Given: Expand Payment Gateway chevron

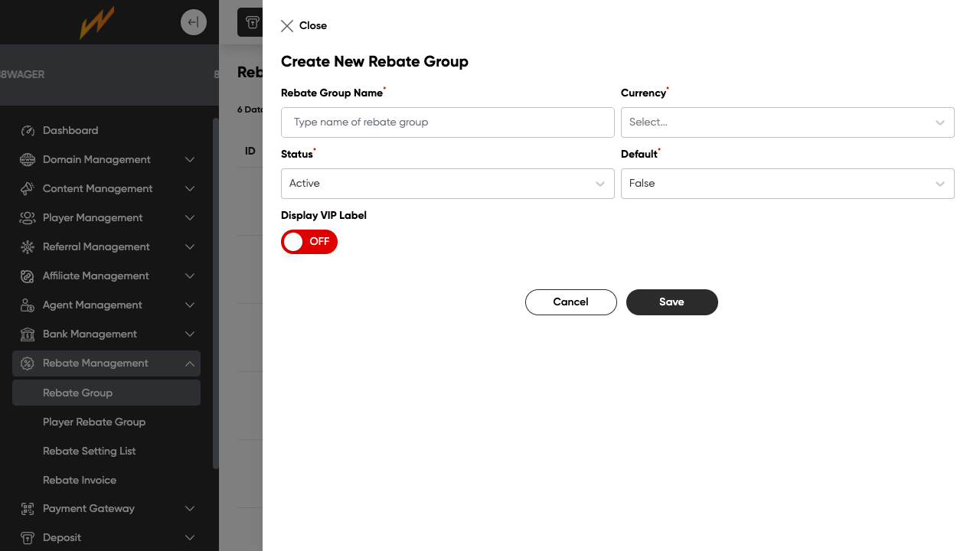Looking at the screenshot, I should pos(190,509).
